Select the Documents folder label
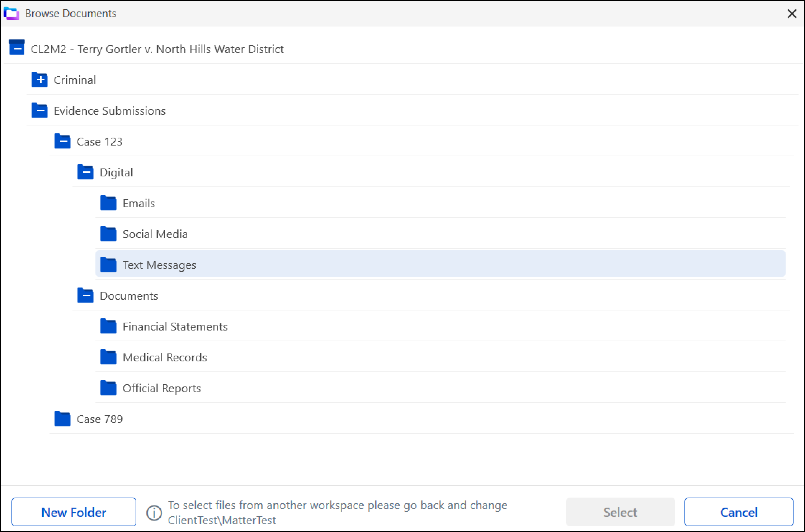This screenshot has width=805, height=532. click(x=129, y=296)
